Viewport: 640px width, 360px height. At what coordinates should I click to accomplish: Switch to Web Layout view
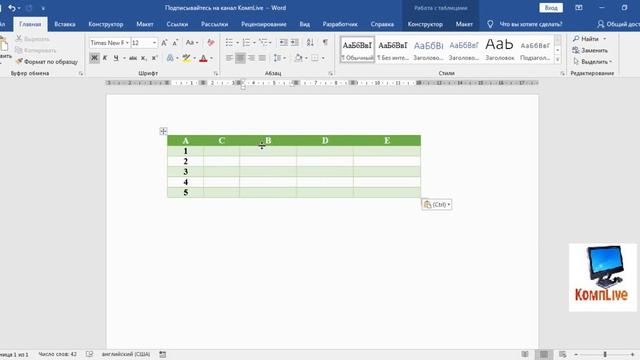562,354
